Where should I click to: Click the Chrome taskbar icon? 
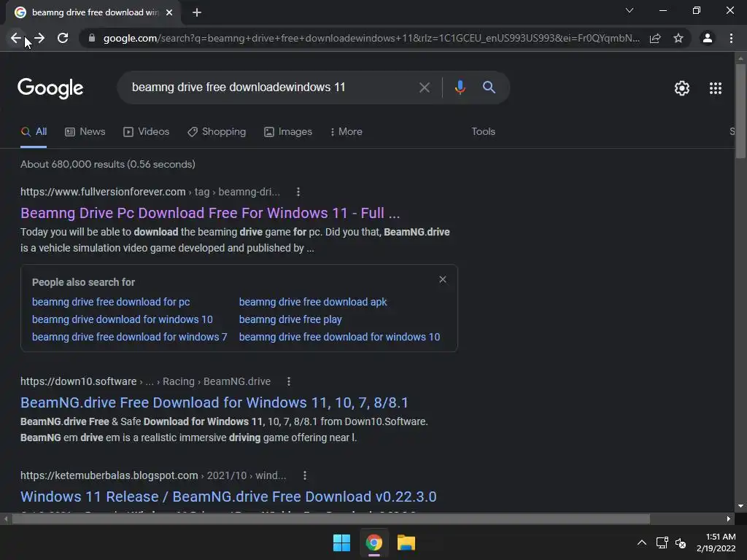[374, 542]
